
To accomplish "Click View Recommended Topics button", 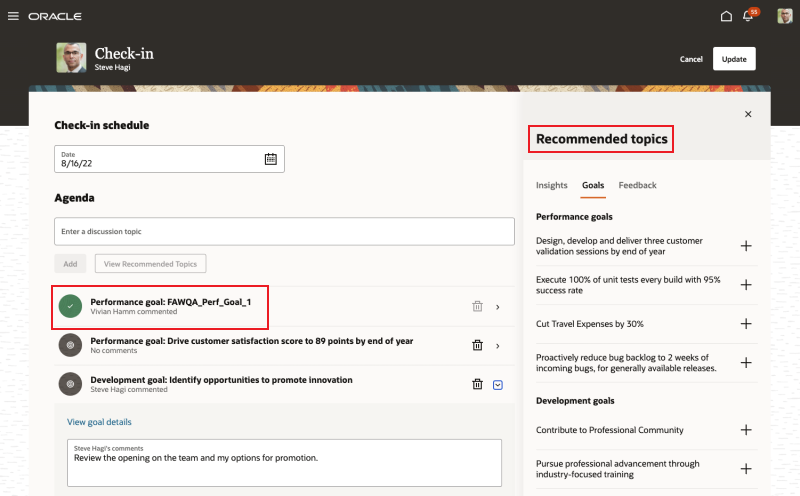I will click(x=151, y=264).
